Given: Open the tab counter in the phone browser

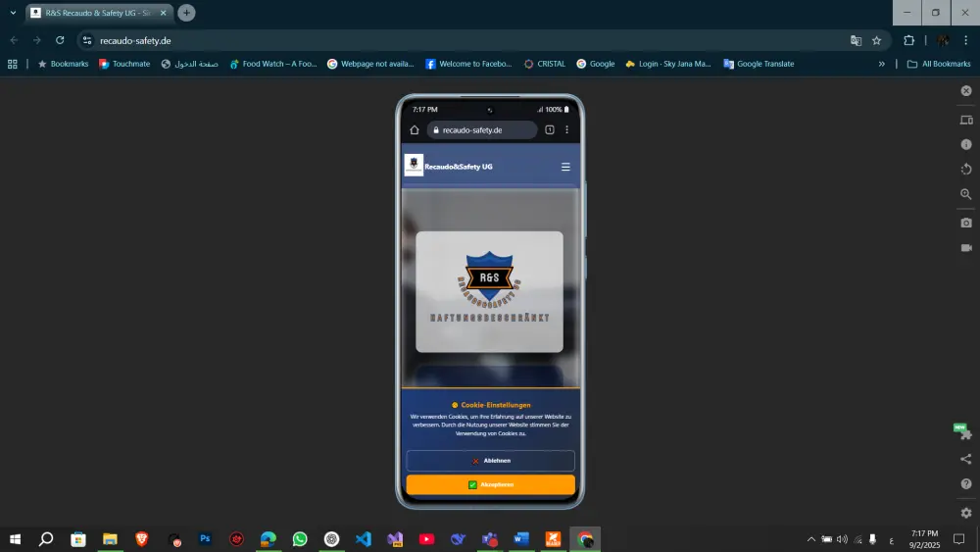Looking at the screenshot, I should click(550, 130).
